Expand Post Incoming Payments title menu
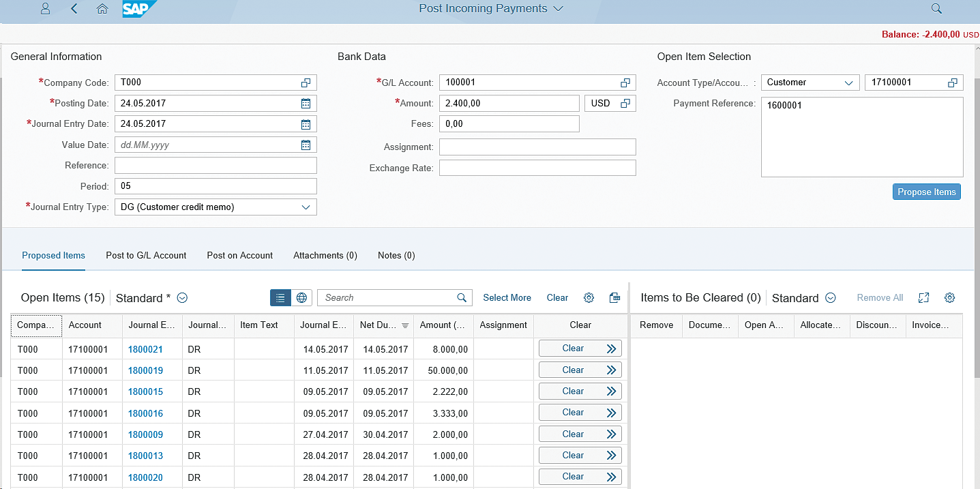 pos(559,9)
